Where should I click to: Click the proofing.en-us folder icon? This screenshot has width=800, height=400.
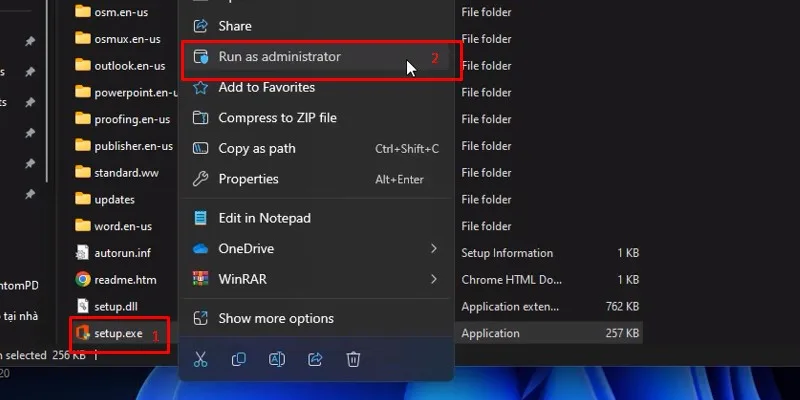(x=83, y=119)
